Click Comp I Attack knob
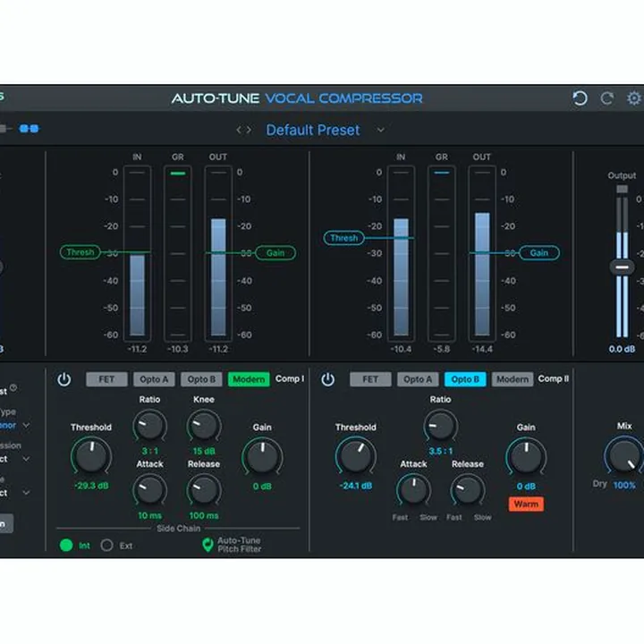 150,490
